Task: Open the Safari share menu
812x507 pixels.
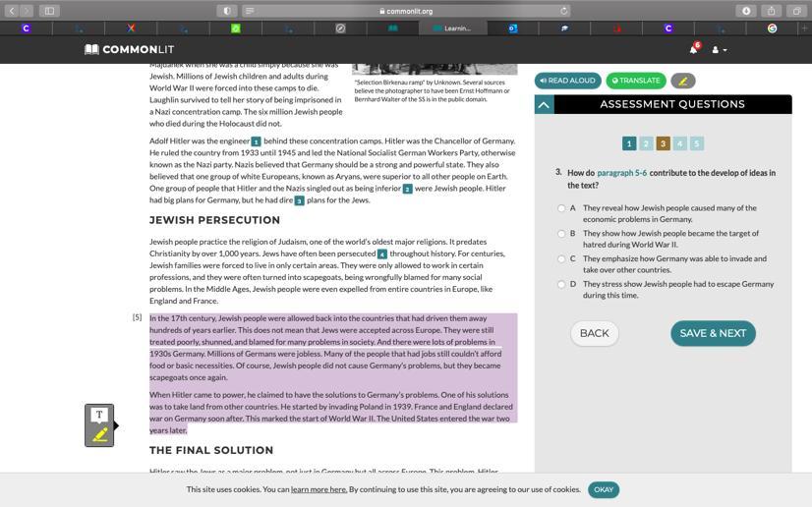Action: click(x=771, y=11)
